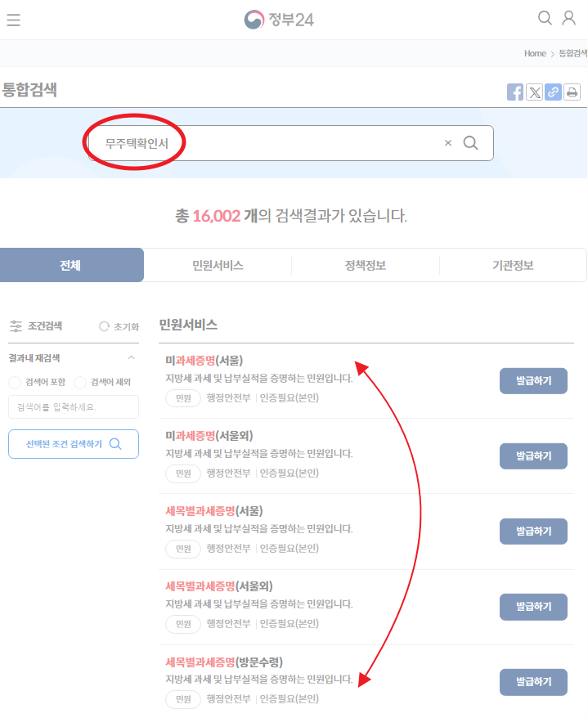588x718 pixels.
Task: Share the page on X
Action: pyautogui.click(x=535, y=92)
